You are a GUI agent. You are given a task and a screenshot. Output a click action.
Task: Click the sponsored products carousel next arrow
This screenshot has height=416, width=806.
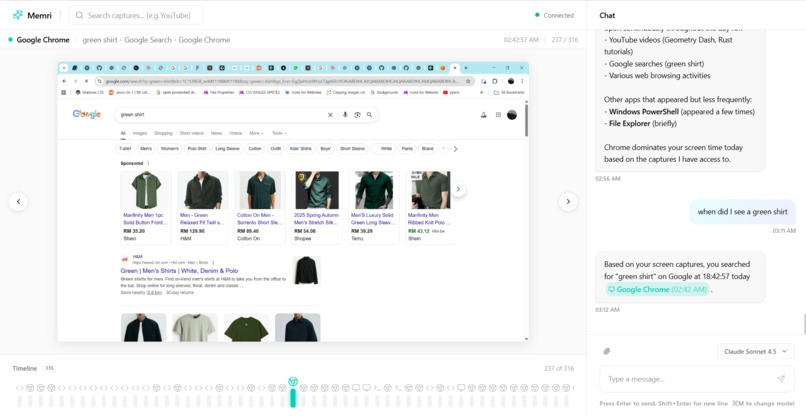(458, 189)
